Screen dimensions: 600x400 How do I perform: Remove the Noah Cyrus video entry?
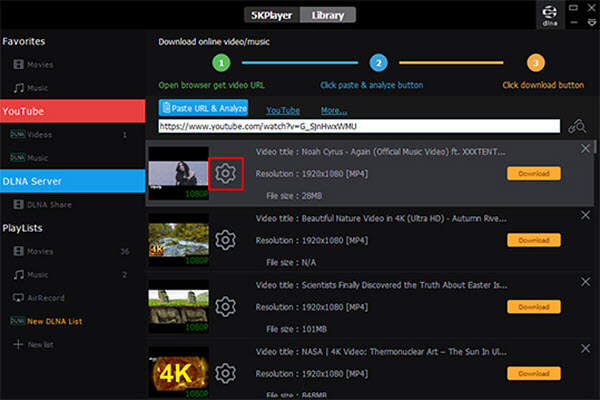tap(586, 148)
